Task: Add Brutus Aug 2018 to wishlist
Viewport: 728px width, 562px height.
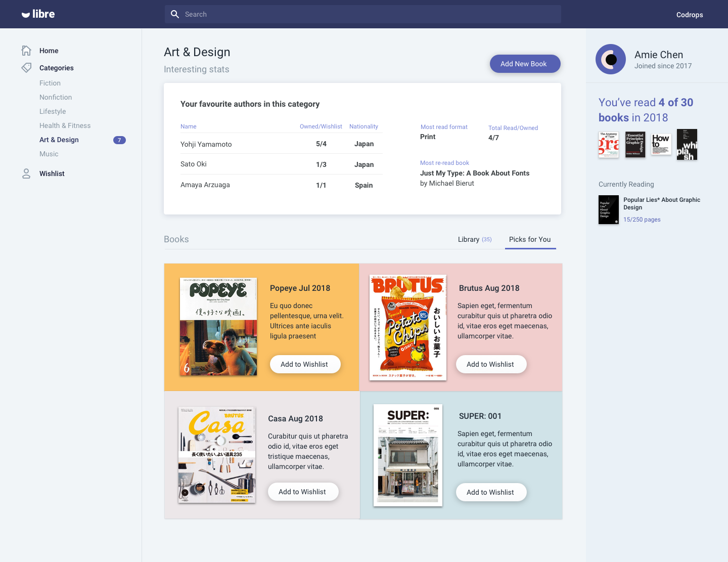Action: [491, 364]
